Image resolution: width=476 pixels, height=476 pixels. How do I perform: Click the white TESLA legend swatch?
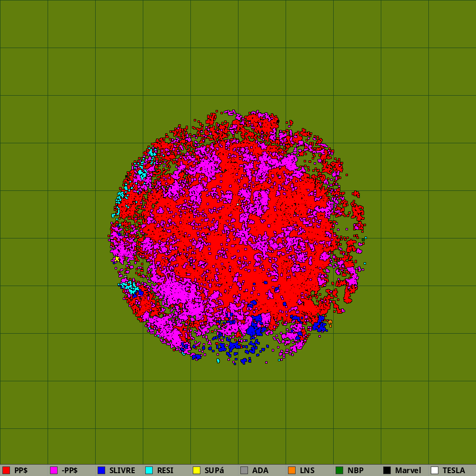435,470
